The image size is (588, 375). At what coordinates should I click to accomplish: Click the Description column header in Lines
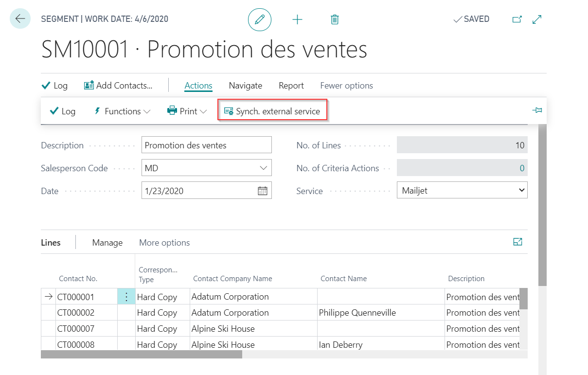466,279
